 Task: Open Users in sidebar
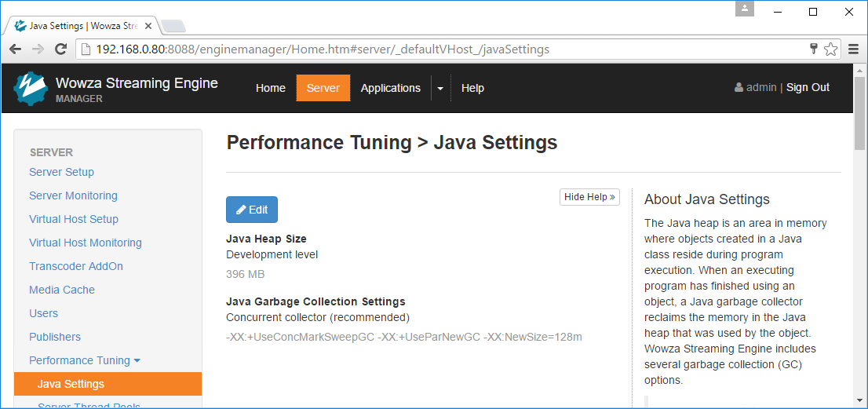tap(43, 313)
